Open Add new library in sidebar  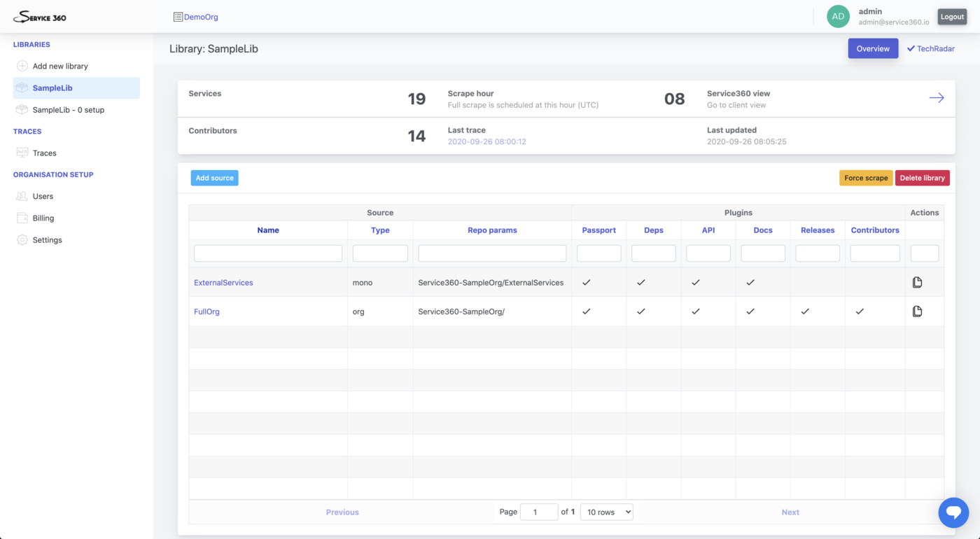click(76, 66)
